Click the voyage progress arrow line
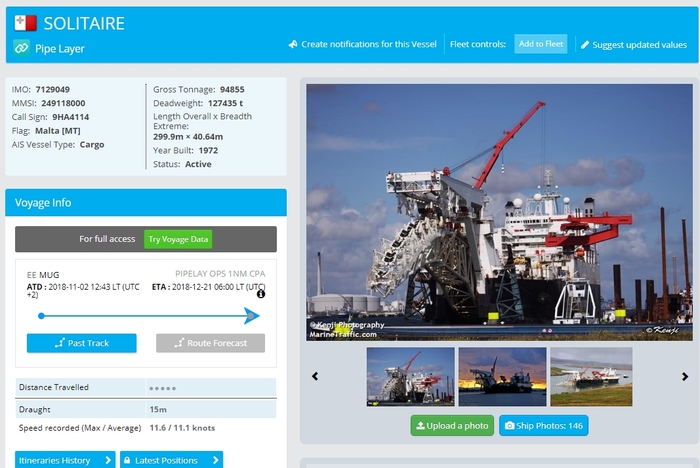700x468 pixels. click(148, 316)
